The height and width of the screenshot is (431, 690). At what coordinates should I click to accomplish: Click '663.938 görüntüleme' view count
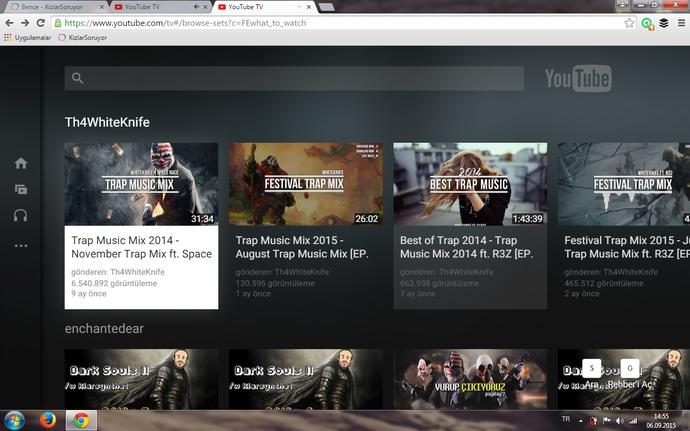439,283
